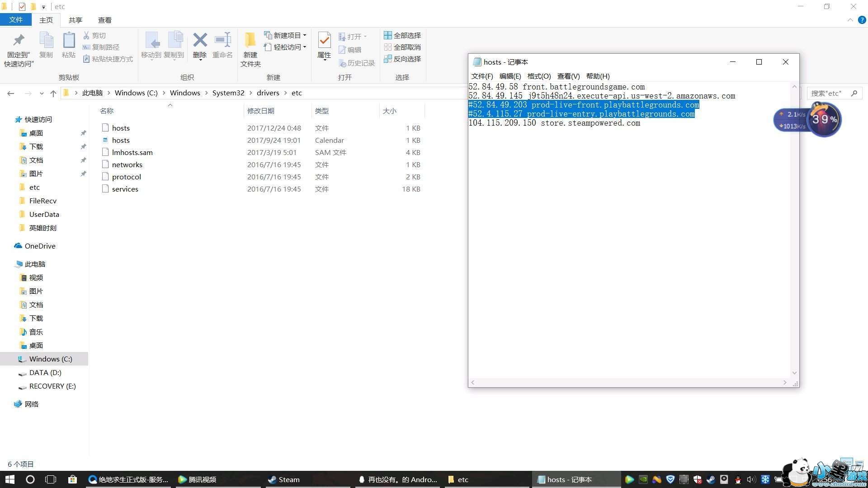Click the Copy to icon
Viewport: 868px width, 488px height.
(175, 41)
